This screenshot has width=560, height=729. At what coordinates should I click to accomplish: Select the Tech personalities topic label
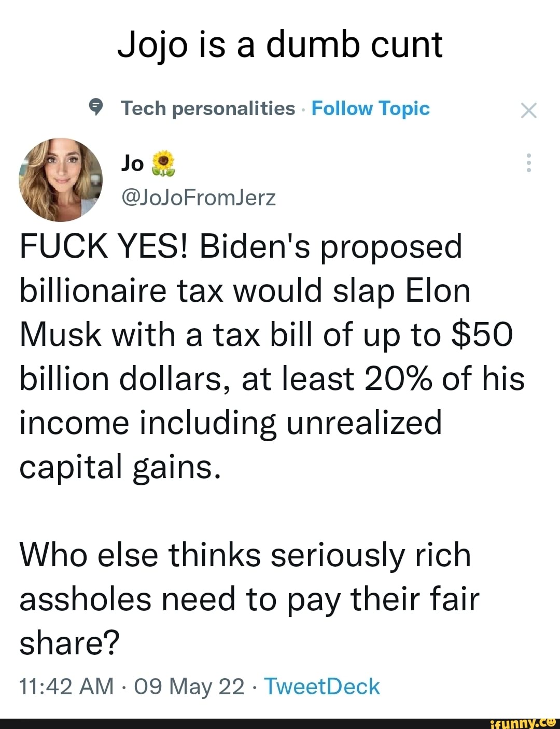tap(206, 108)
